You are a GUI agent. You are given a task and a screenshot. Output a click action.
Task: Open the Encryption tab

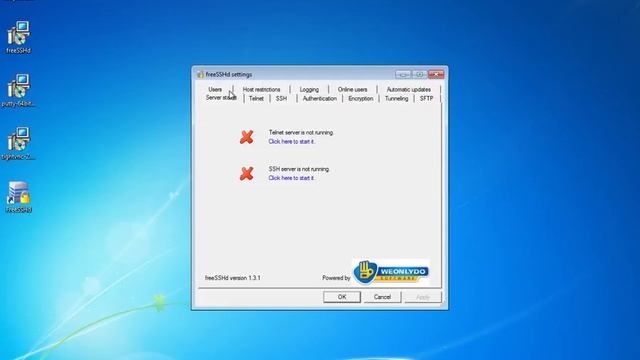tap(360, 98)
